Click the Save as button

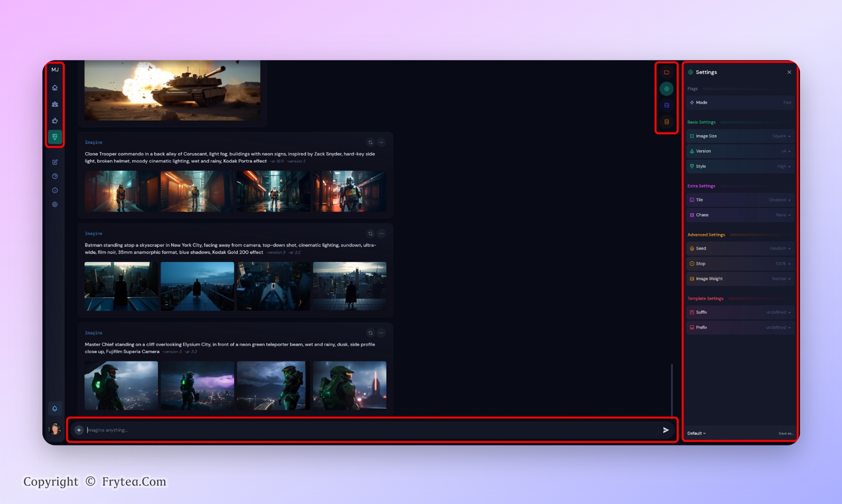(x=785, y=433)
